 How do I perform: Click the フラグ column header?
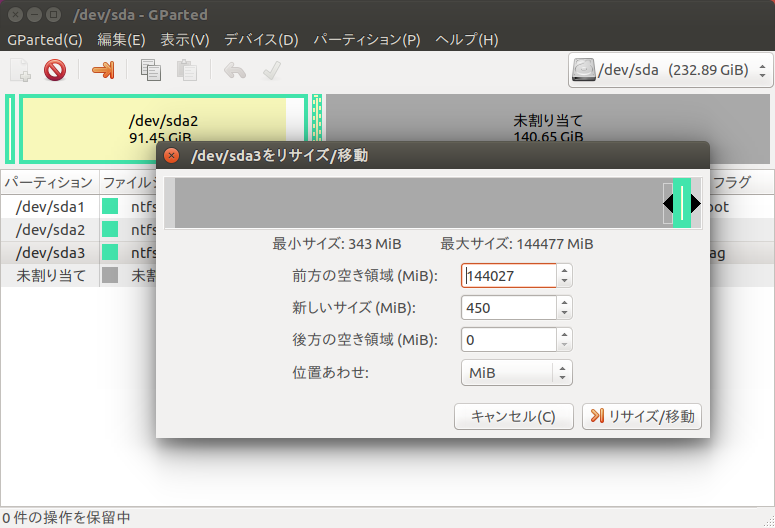(x=741, y=182)
